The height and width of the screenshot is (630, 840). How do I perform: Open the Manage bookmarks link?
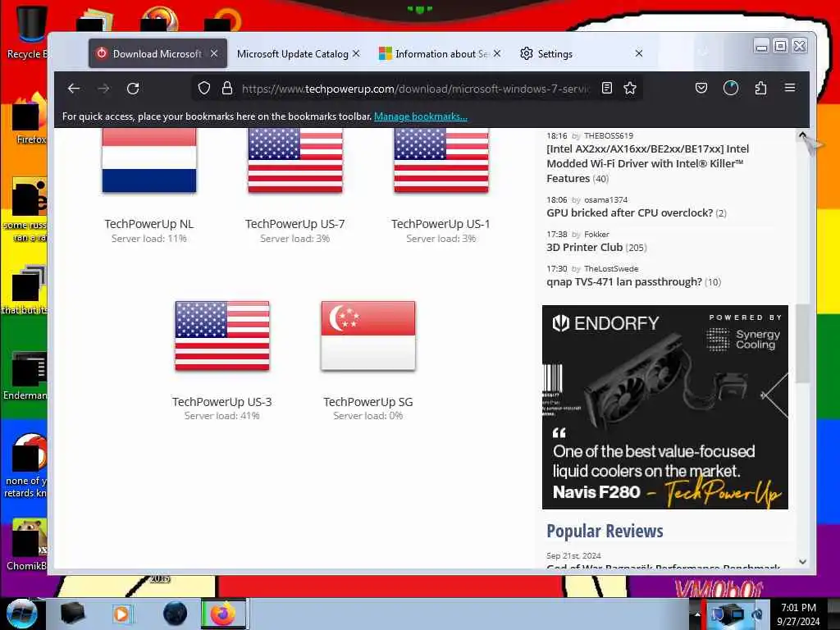[x=421, y=116]
